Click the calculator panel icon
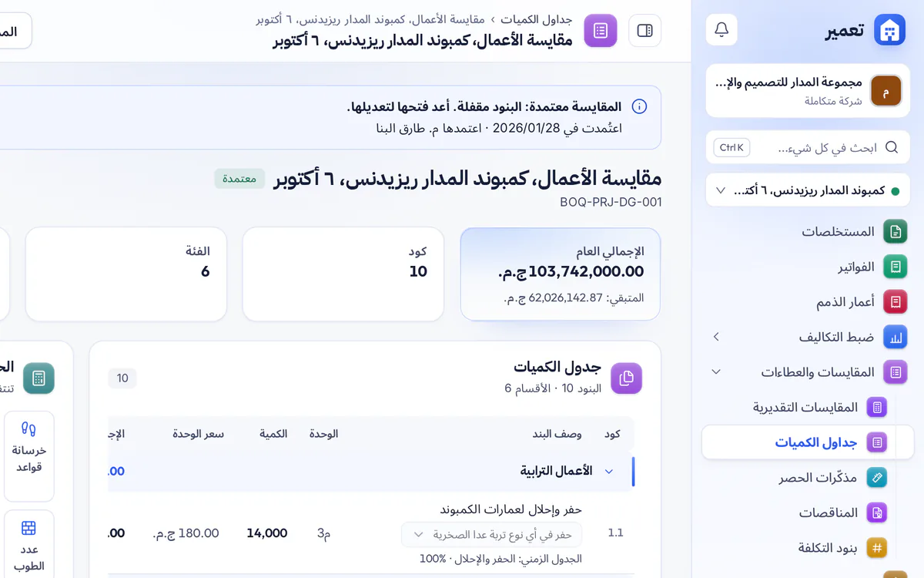The image size is (924, 578). coord(38,378)
